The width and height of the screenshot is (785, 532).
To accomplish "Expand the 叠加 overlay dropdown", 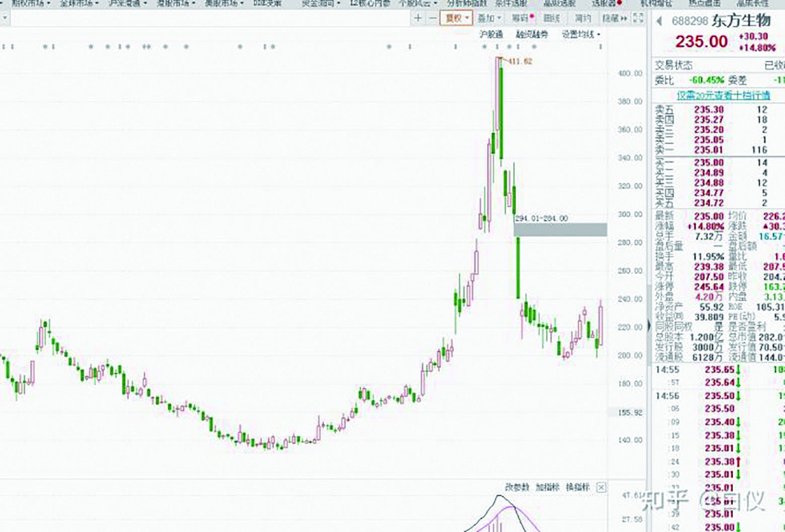I will [489, 18].
